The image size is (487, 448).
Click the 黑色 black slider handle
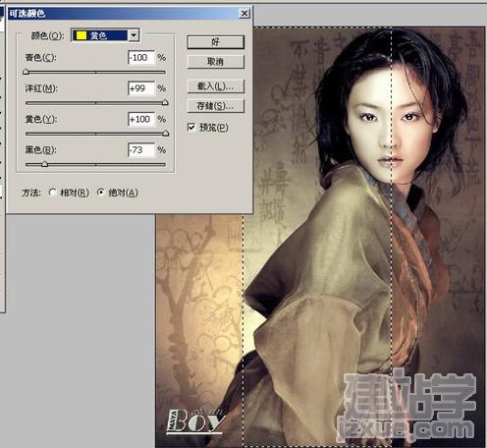[x=45, y=164]
